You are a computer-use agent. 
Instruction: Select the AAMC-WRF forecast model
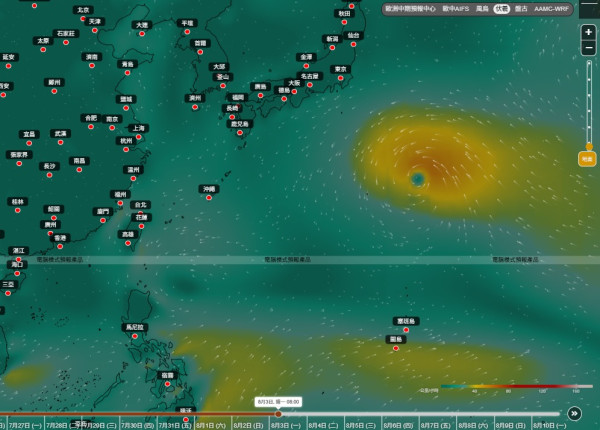click(551, 9)
